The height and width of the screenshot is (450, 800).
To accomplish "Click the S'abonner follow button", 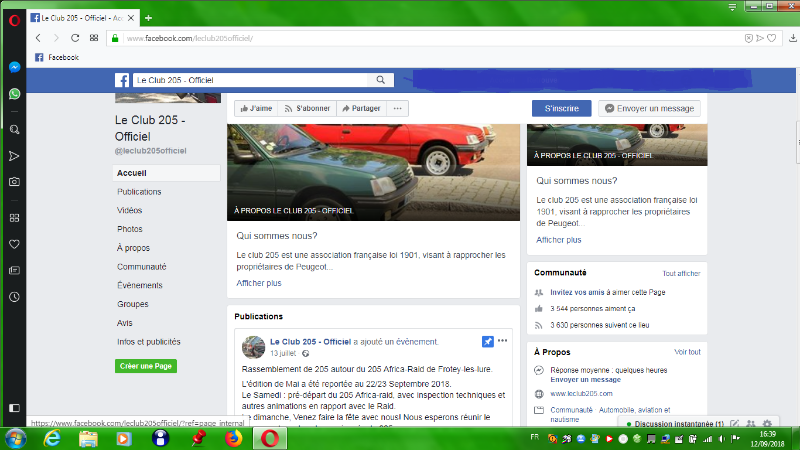I will pos(307,108).
